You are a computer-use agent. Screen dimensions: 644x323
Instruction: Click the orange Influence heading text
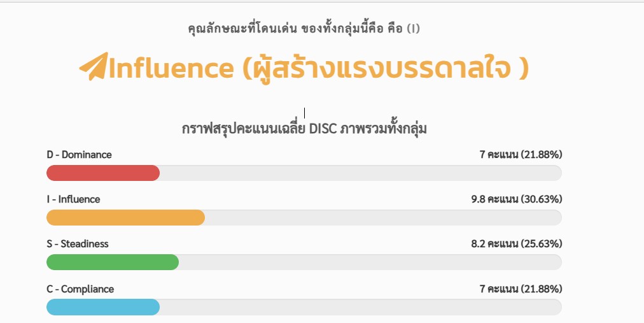point(318,68)
